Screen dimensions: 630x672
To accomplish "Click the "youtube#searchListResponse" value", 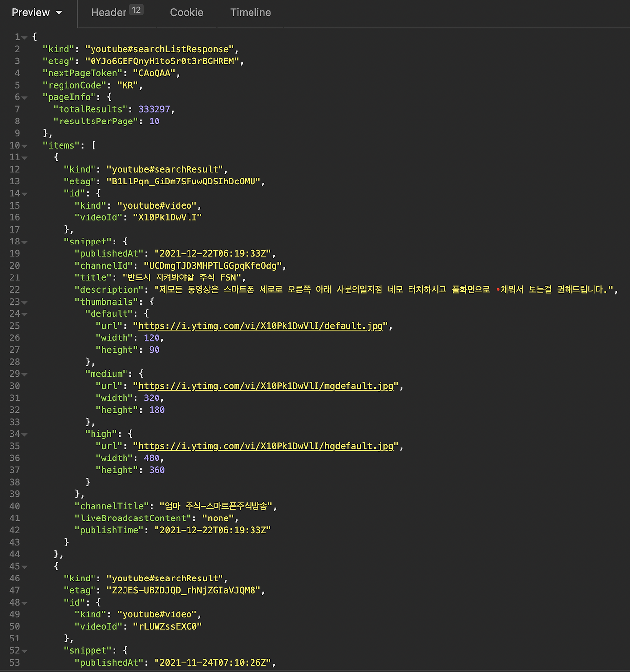I will tap(159, 49).
